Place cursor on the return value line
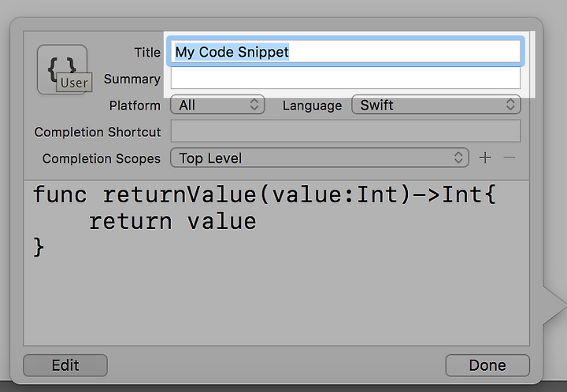 point(172,221)
